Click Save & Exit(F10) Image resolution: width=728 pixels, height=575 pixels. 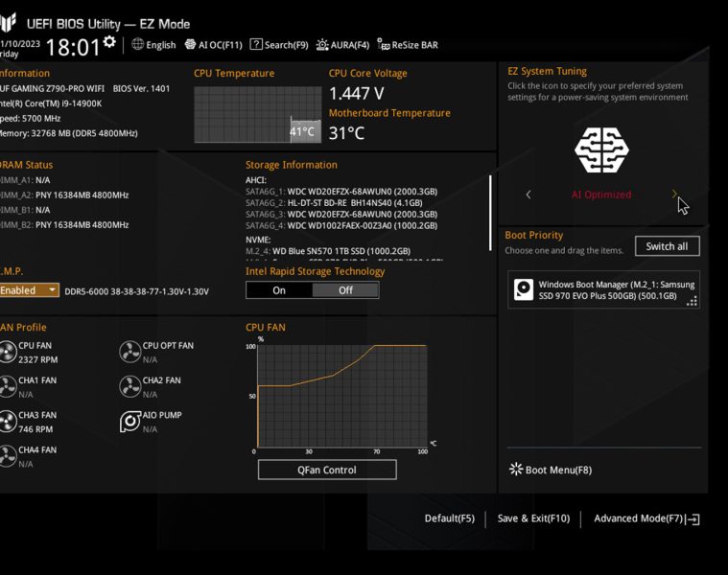click(533, 518)
